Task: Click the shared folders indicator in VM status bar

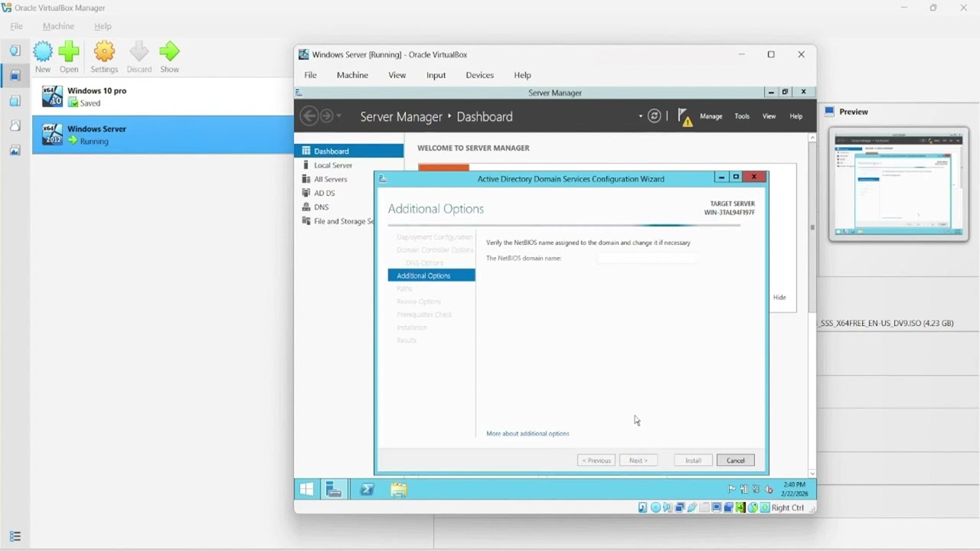Action: [704, 507]
